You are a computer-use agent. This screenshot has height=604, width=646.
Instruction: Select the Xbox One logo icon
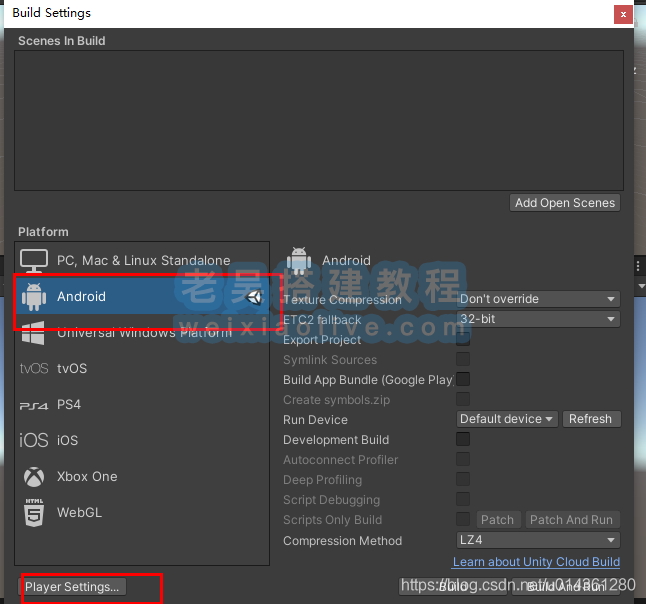(x=34, y=477)
